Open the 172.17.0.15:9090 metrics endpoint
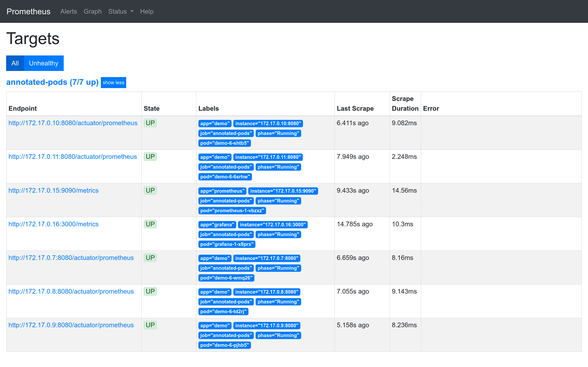The height and width of the screenshot is (367, 588). tap(53, 191)
